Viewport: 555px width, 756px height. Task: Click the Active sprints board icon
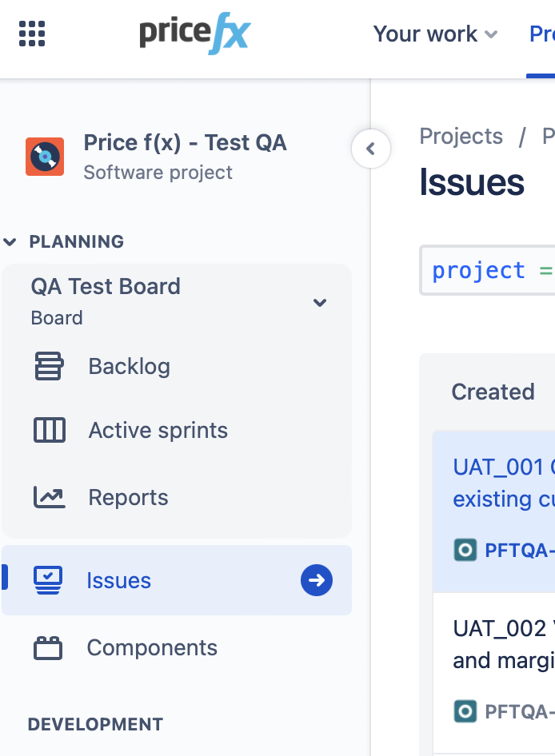pos(49,431)
